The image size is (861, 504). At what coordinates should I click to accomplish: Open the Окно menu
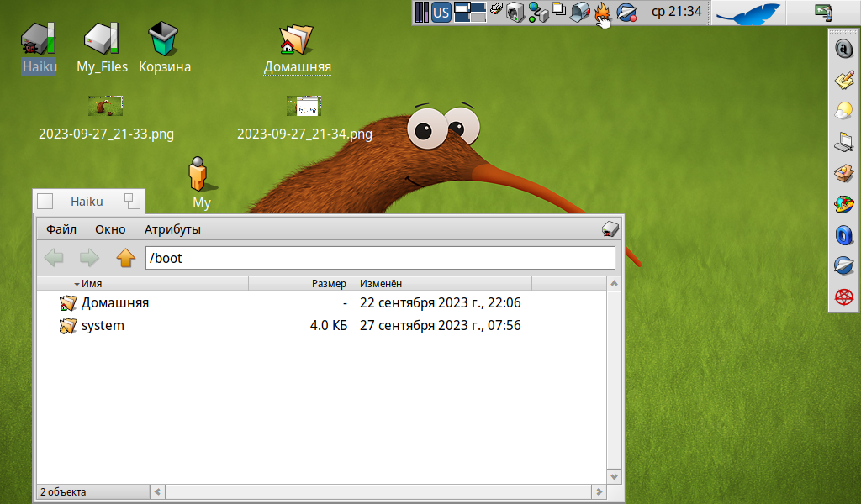[110, 229]
